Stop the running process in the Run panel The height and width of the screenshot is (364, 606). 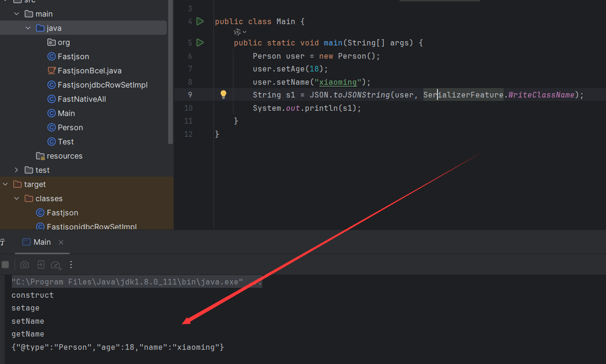click(x=5, y=265)
